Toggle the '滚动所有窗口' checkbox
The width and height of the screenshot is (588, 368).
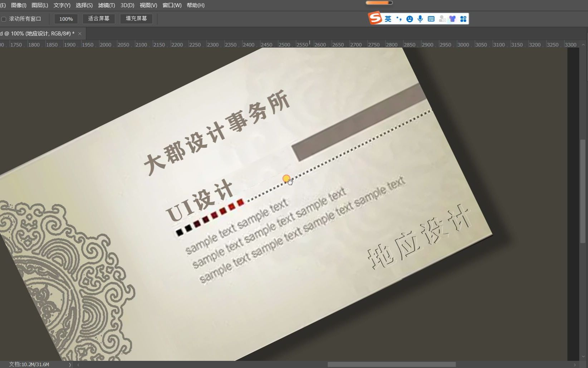(x=4, y=19)
